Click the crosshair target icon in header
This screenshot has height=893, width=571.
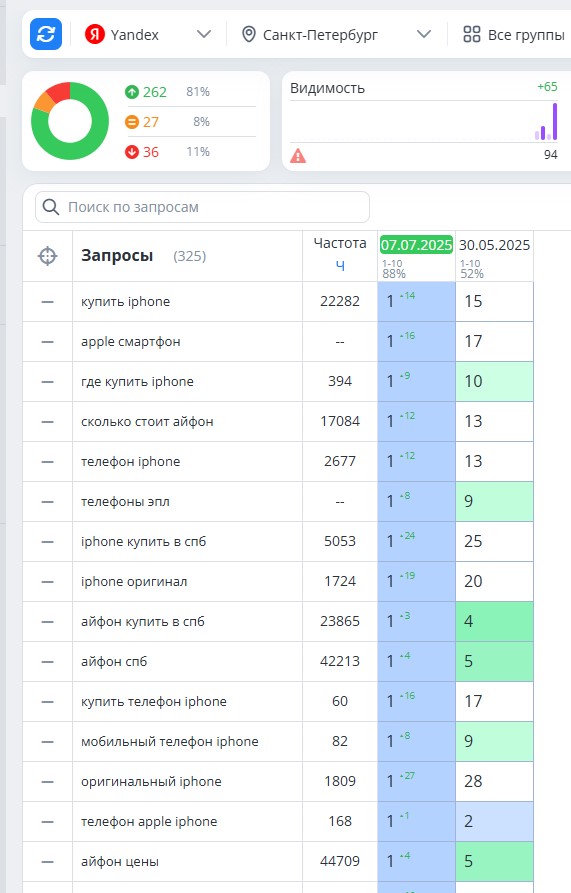(x=47, y=256)
